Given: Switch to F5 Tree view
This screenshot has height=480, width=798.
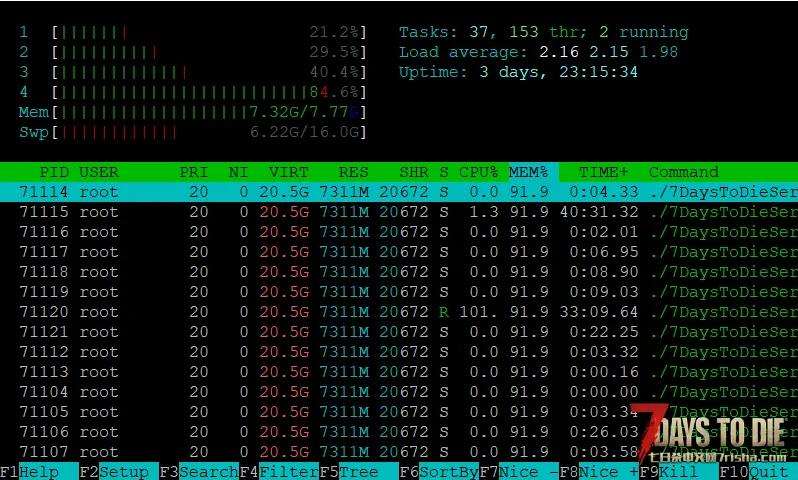Looking at the screenshot, I should [x=359, y=472].
